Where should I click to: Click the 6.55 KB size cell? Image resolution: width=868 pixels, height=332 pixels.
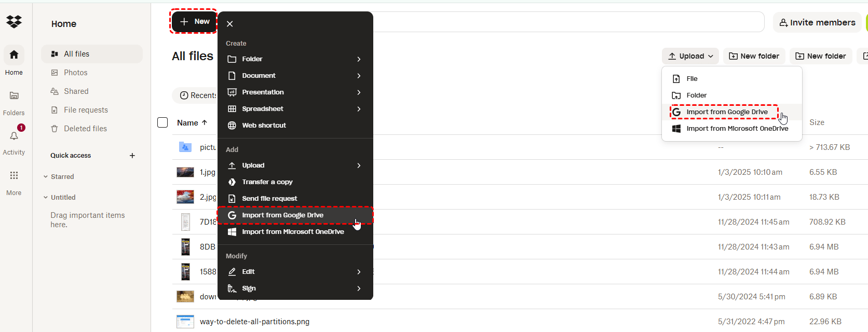click(823, 172)
